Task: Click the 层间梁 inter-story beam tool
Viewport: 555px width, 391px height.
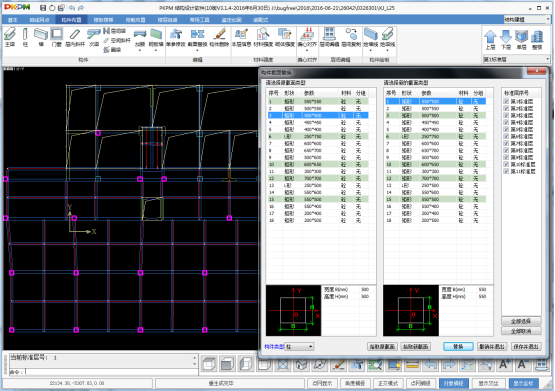Action: pos(115,31)
